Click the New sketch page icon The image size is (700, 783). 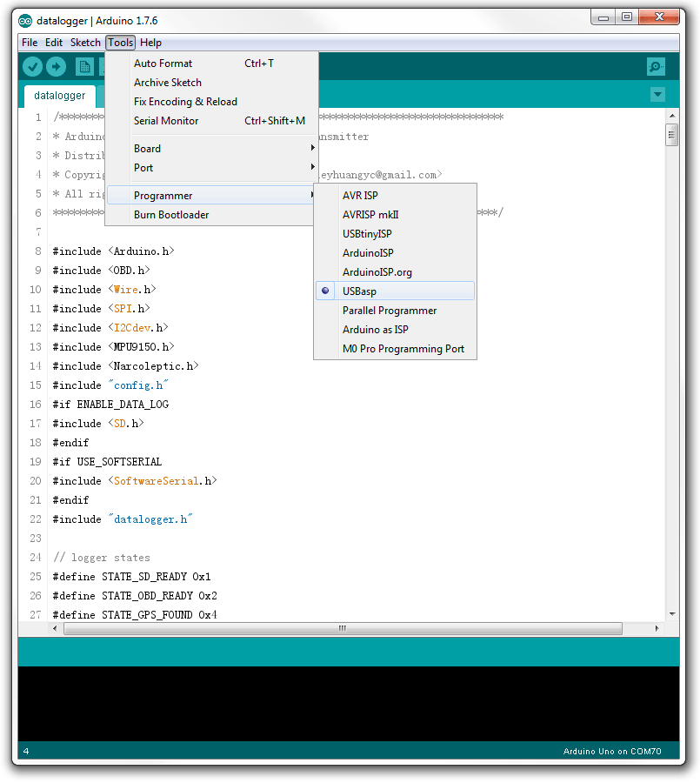(x=84, y=66)
